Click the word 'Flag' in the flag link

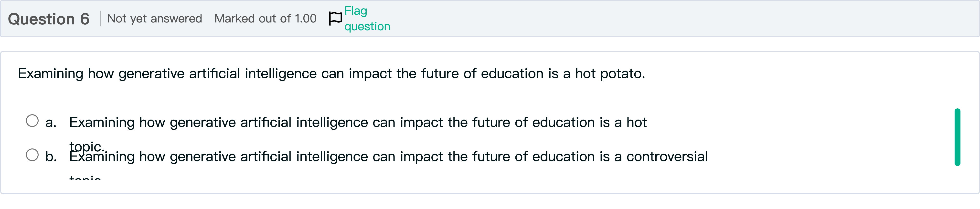tap(356, 11)
